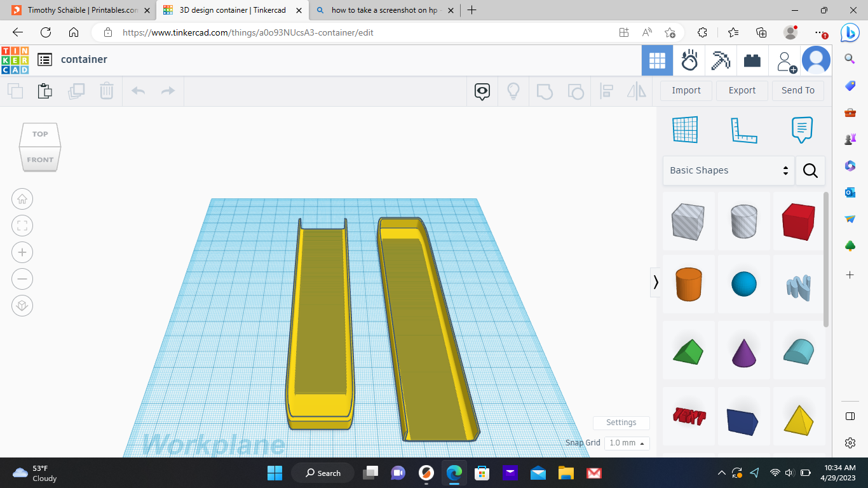Open the Basic Shapes category dropdown
This screenshot has width=868, height=488.
pyautogui.click(x=729, y=170)
